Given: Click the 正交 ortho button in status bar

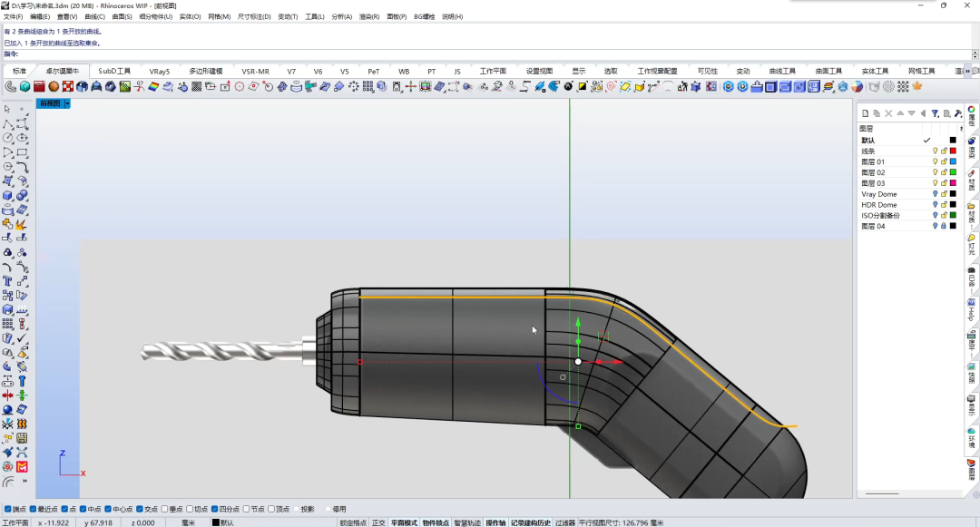Looking at the screenshot, I should [x=379, y=522].
